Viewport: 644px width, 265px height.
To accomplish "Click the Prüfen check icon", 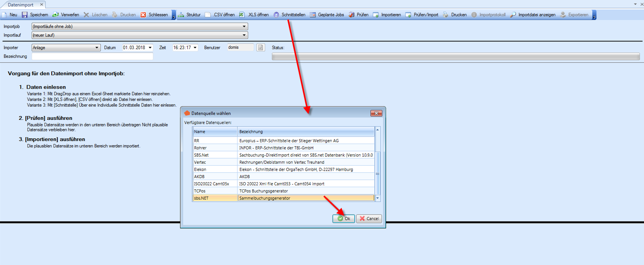I will tap(351, 15).
